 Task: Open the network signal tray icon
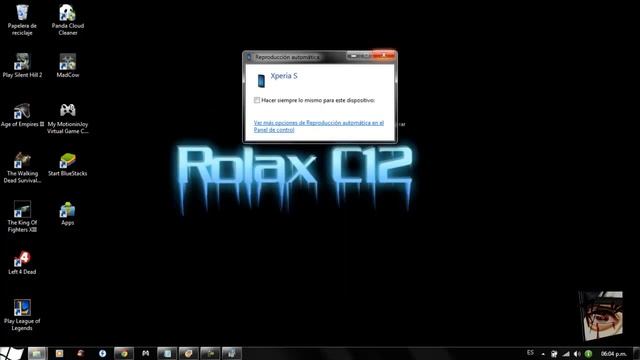[566, 354]
